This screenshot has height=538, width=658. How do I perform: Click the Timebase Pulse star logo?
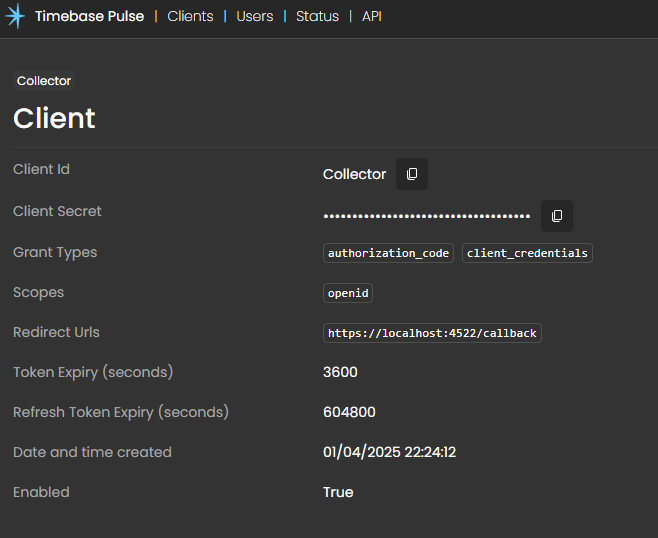pyautogui.click(x=16, y=17)
